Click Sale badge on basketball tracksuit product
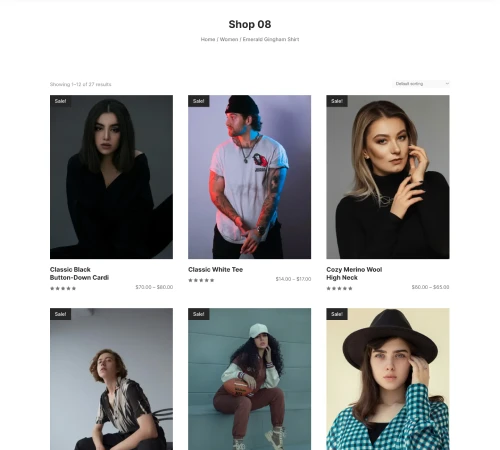This screenshot has width=500, height=450. (x=198, y=314)
